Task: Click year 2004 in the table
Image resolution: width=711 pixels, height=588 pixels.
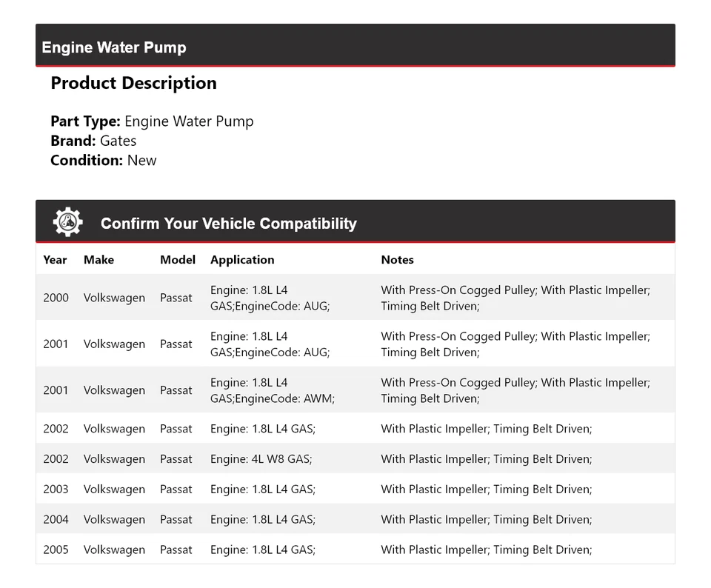Action: point(56,520)
